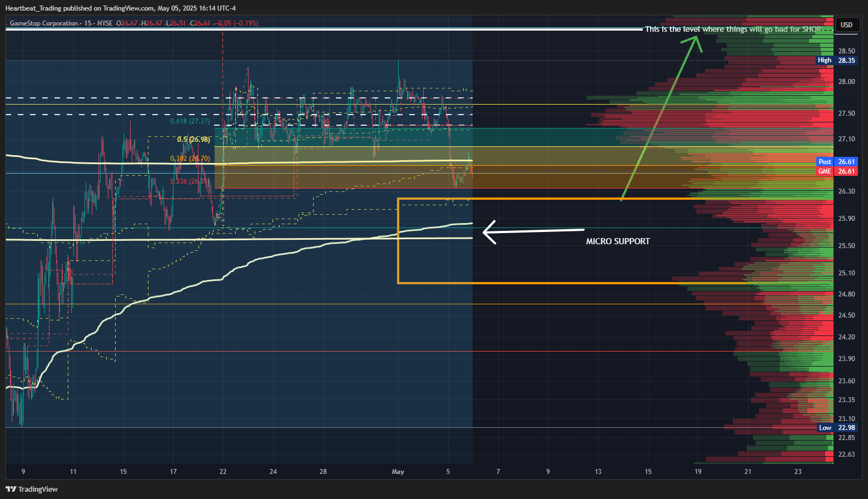This screenshot has height=499, width=868.
Task: Click the 23.90 price axis label
Action: (846, 359)
